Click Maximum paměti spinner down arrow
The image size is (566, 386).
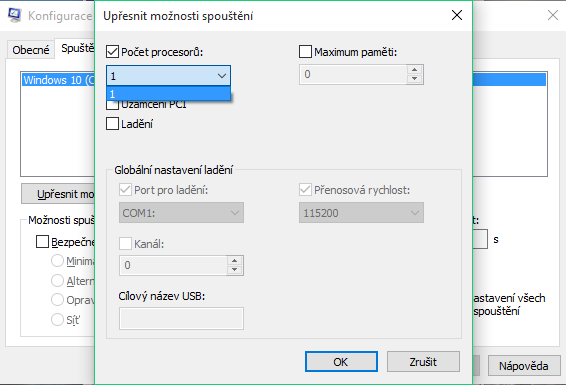(414, 79)
